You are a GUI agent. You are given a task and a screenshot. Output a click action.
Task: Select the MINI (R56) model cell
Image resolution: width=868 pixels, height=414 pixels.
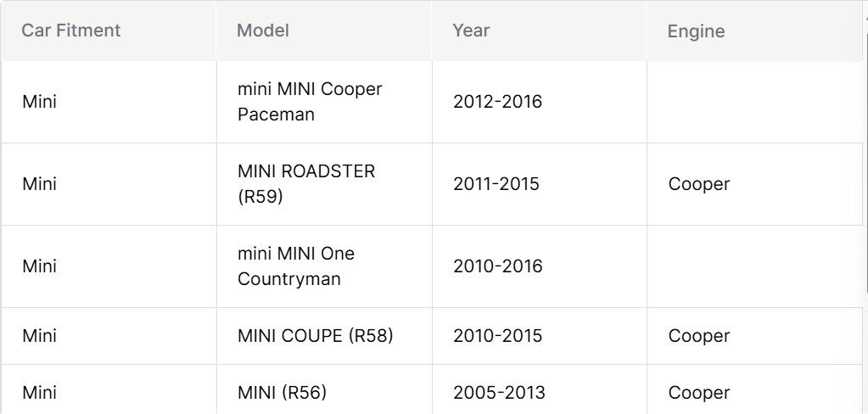324,389
